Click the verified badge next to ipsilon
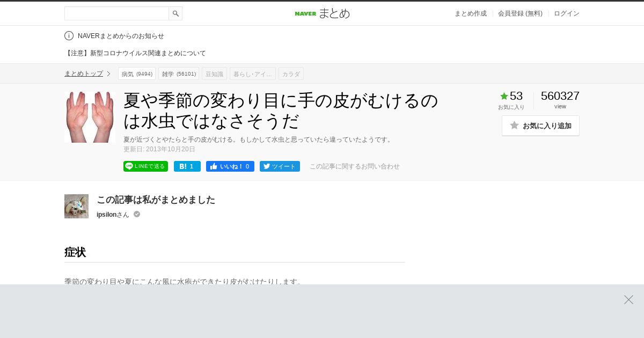Screen dimensions: 644x338 (x=137, y=214)
